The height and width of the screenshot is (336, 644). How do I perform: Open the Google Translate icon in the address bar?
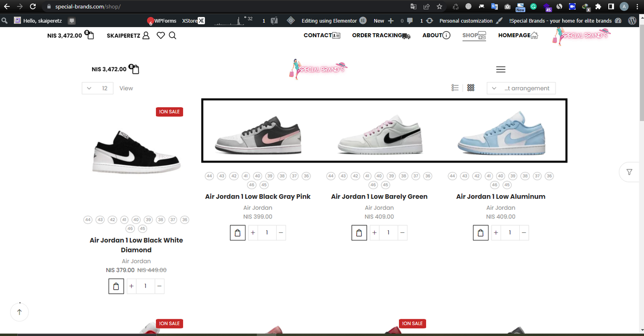click(x=413, y=7)
